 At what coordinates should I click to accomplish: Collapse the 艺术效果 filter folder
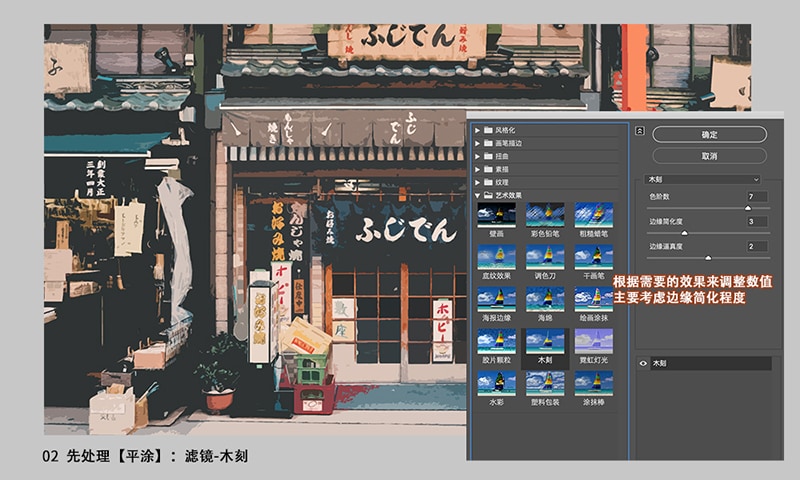(x=477, y=196)
